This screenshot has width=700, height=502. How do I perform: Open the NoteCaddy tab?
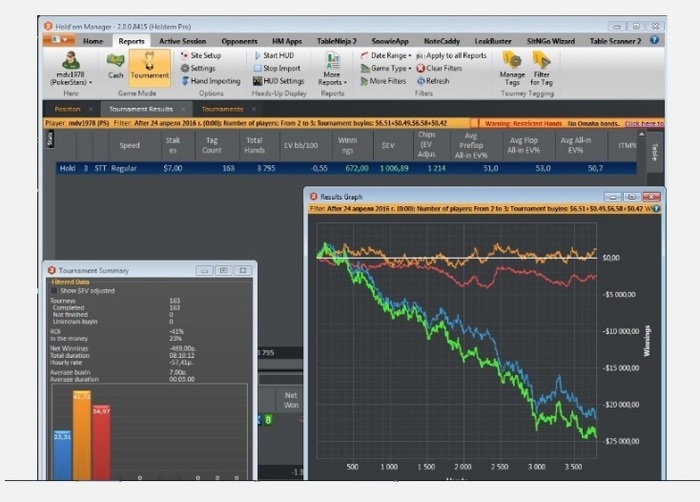tap(442, 41)
